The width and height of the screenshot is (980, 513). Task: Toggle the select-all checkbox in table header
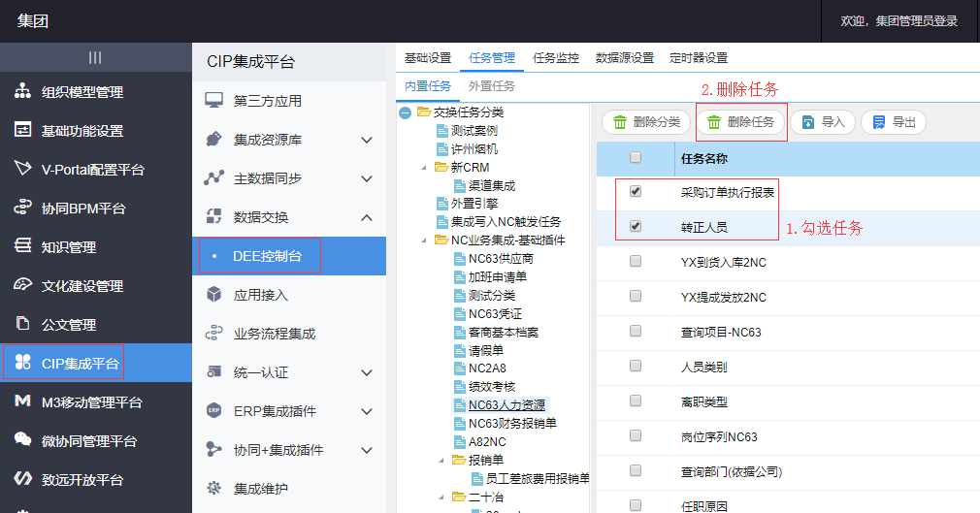click(636, 157)
